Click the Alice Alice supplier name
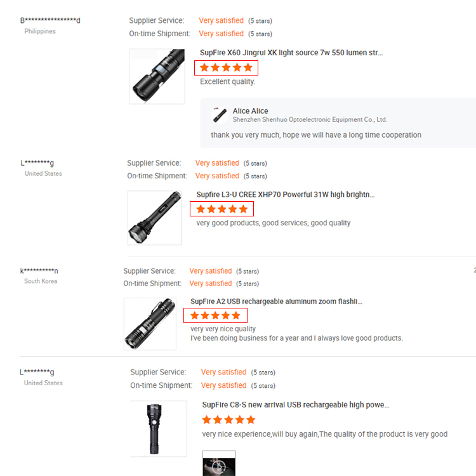476x476 pixels. [251, 111]
